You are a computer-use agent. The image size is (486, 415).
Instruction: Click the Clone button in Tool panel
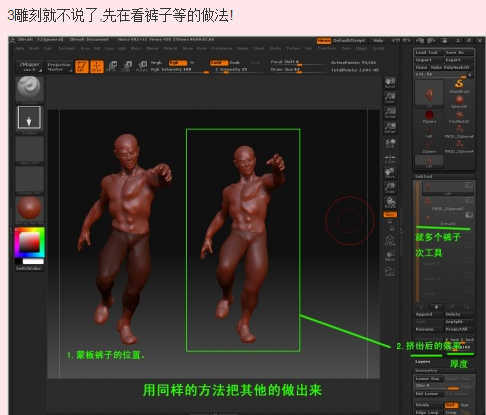(x=421, y=67)
